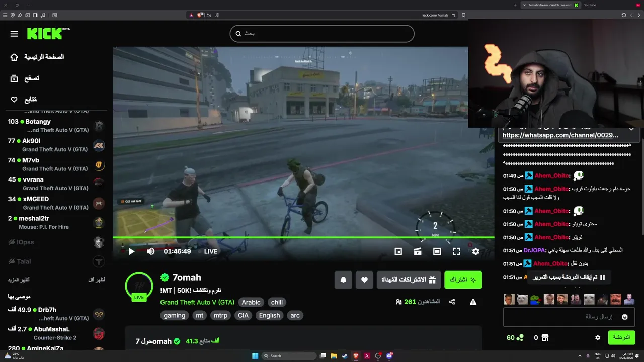
Task: Open recommended AbuMashaL channel
Action: pyautogui.click(x=56, y=333)
